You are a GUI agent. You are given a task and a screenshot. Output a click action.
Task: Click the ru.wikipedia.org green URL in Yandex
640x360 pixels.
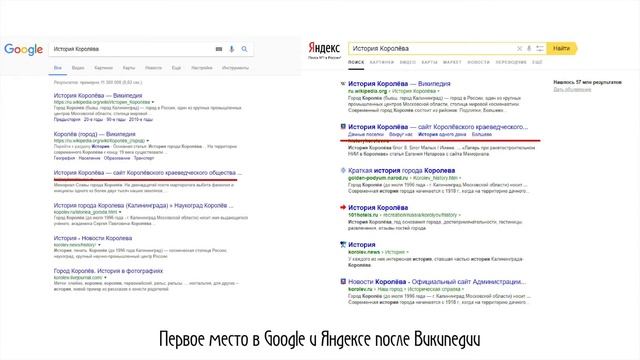click(x=367, y=91)
